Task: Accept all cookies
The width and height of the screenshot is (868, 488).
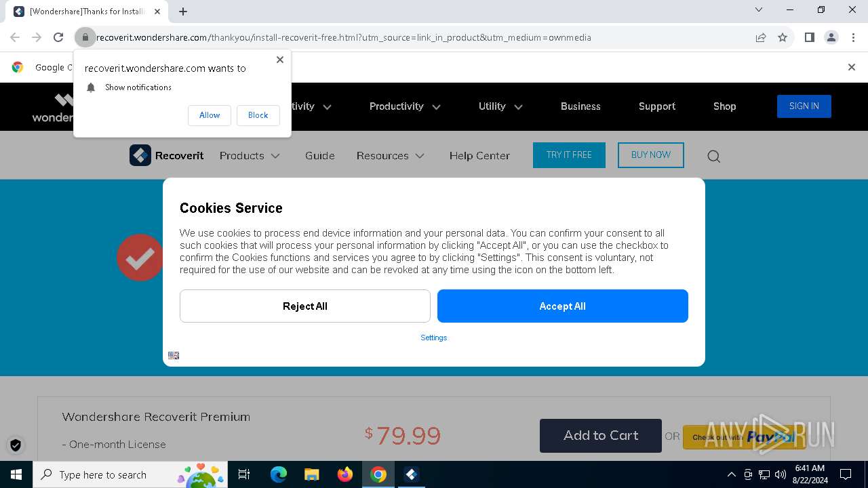Action: (563, 306)
